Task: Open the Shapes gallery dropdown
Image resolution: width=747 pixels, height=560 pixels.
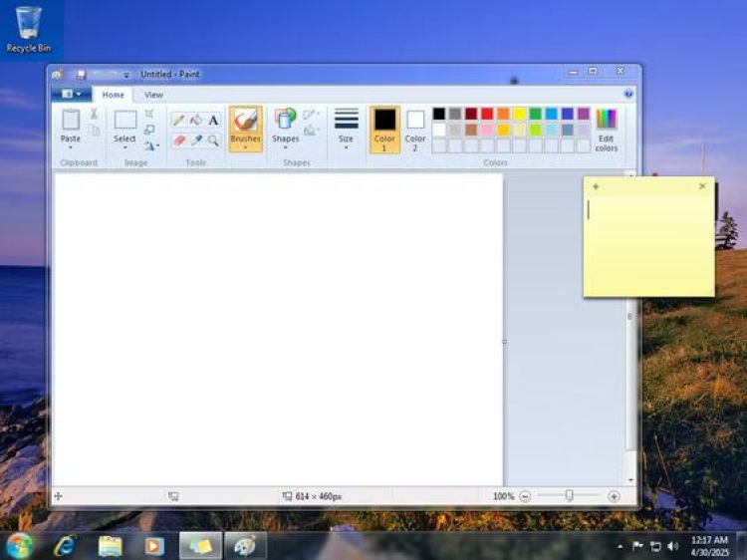Action: click(285, 146)
